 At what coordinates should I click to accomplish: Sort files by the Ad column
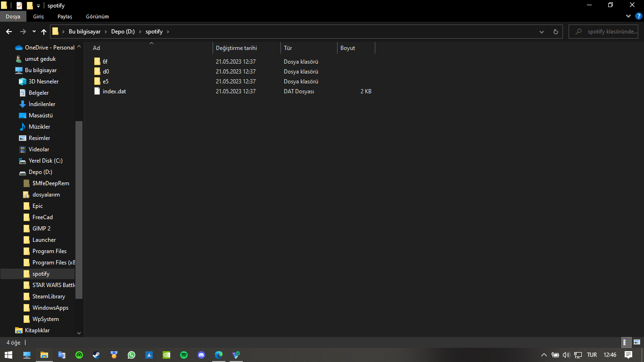151,48
